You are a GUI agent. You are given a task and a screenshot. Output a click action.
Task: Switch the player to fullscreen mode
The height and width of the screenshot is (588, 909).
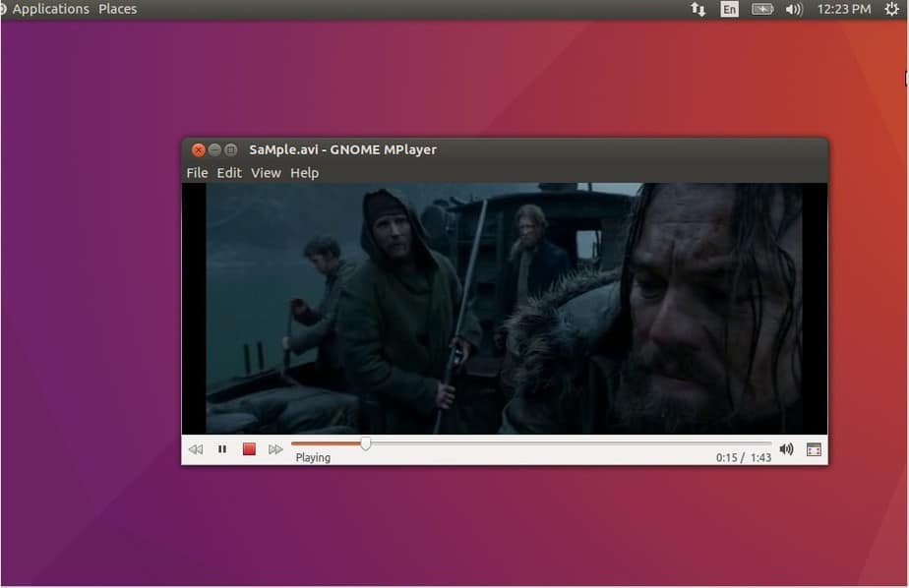(814, 449)
